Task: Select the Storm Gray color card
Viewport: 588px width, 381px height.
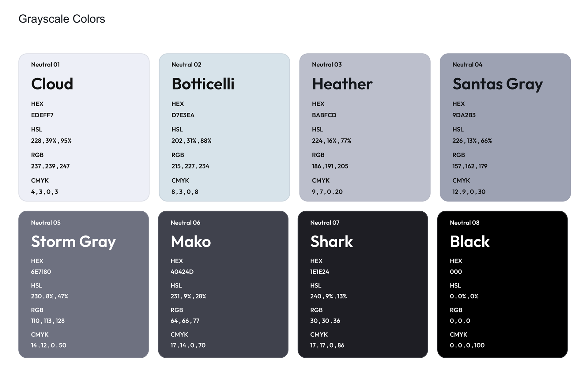Action: point(84,284)
